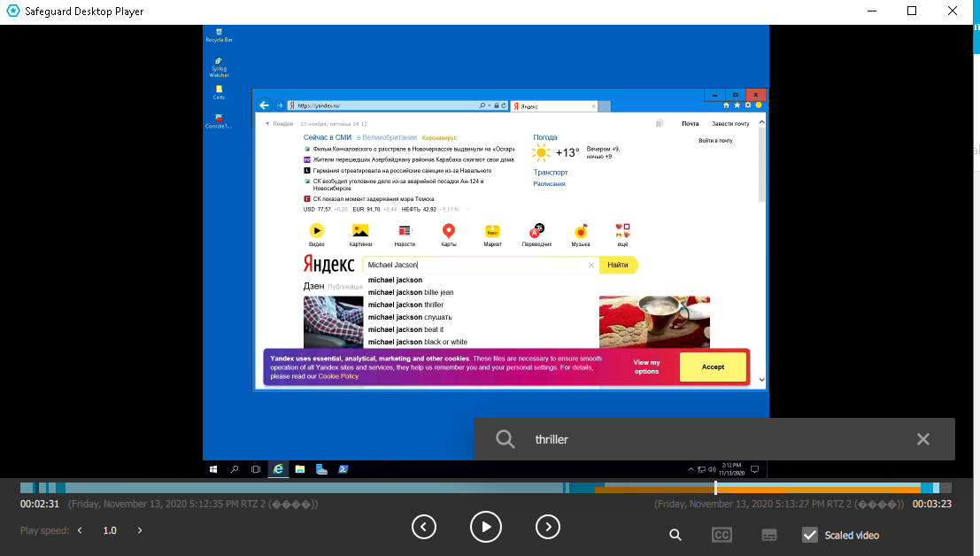Click Internet Explorer icon in recorded taskbar
This screenshot has height=556, width=980.
click(278, 469)
